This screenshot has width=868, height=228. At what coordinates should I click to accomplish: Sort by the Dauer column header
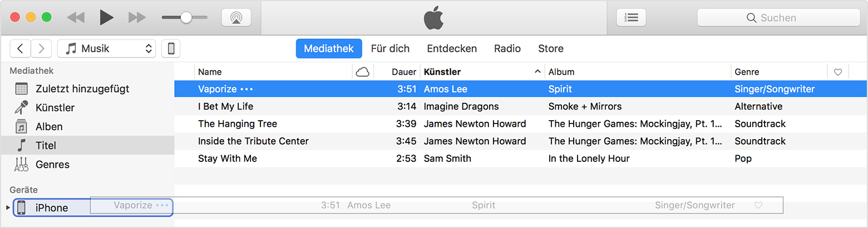tap(397, 72)
